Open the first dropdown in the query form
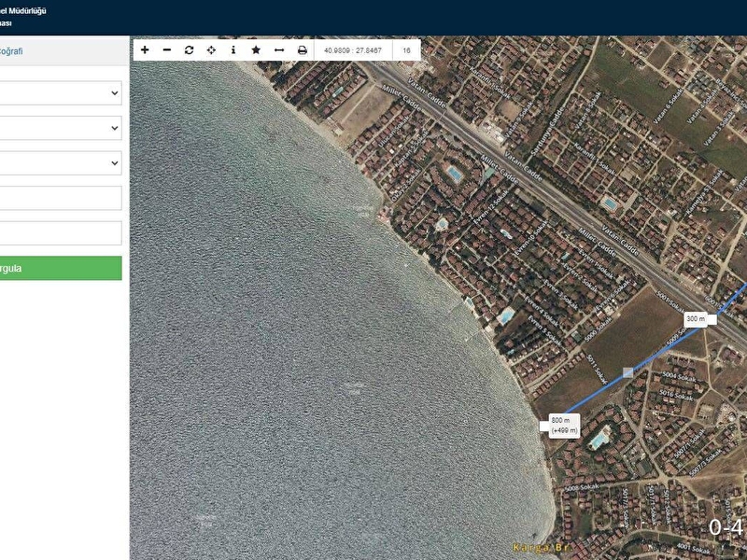The height and width of the screenshot is (560, 747). [60, 92]
